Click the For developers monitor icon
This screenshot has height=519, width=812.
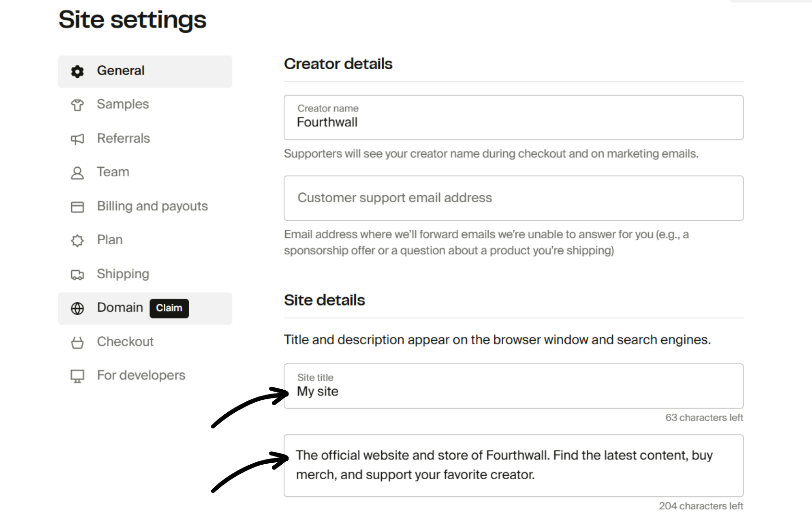(77, 375)
